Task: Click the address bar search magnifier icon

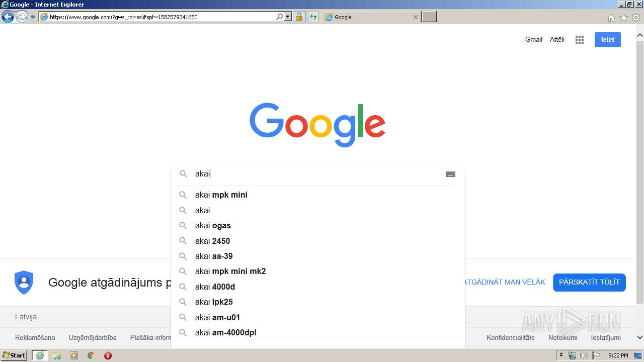Action: click(280, 17)
